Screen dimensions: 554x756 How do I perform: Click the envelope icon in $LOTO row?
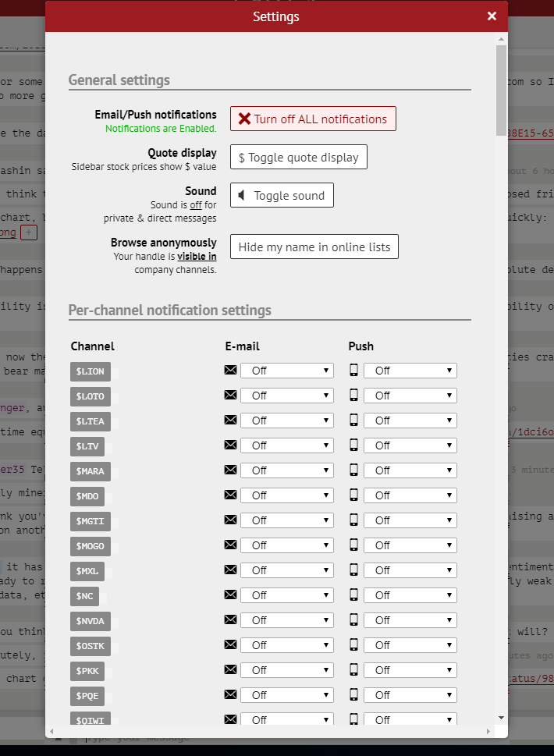(x=230, y=395)
